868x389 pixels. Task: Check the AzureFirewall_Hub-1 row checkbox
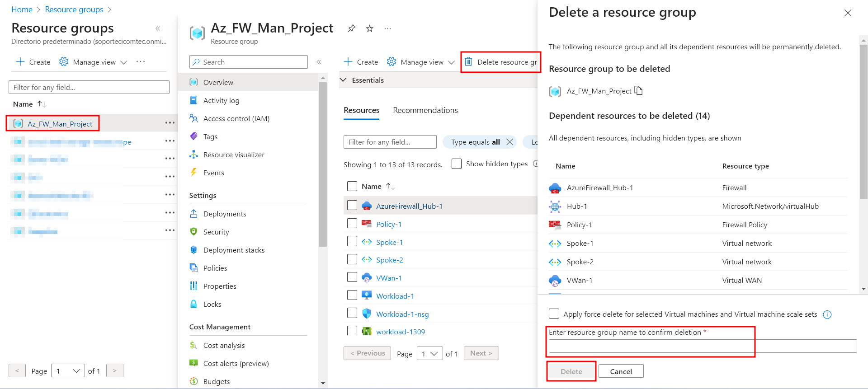352,206
